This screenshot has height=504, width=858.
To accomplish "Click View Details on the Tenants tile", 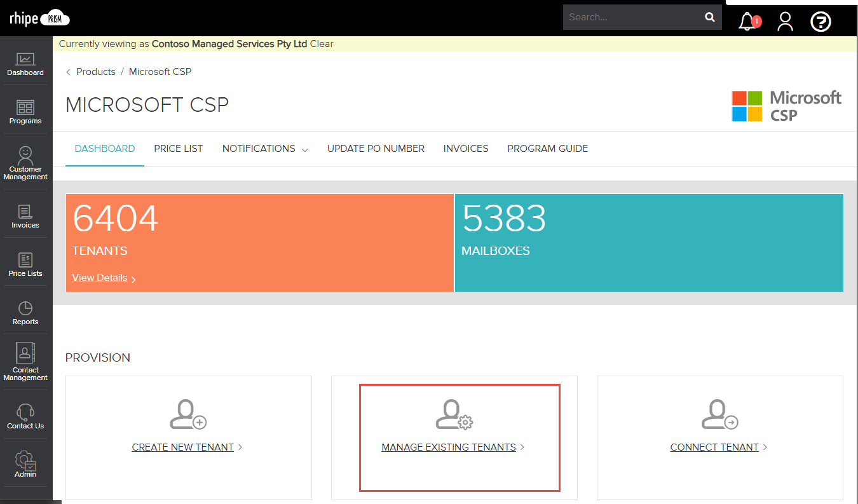I will (x=99, y=278).
